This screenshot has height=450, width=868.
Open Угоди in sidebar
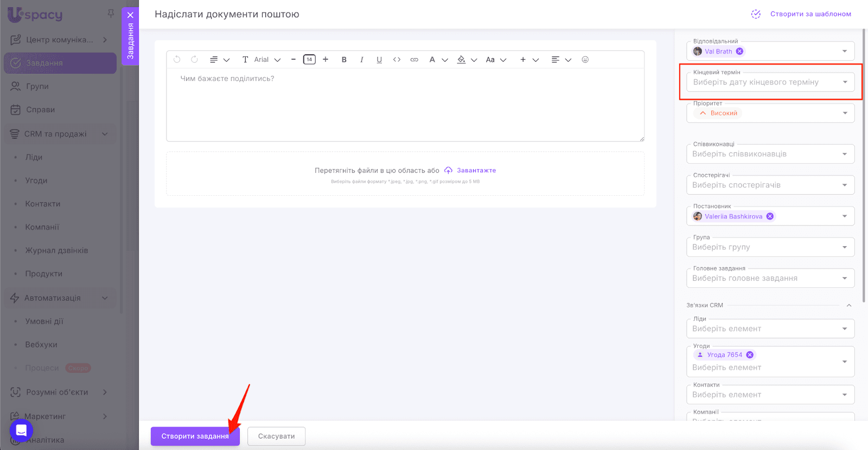tap(36, 181)
